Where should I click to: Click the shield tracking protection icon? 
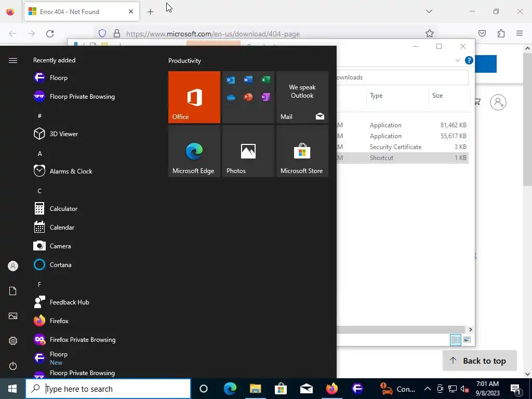coord(102,33)
